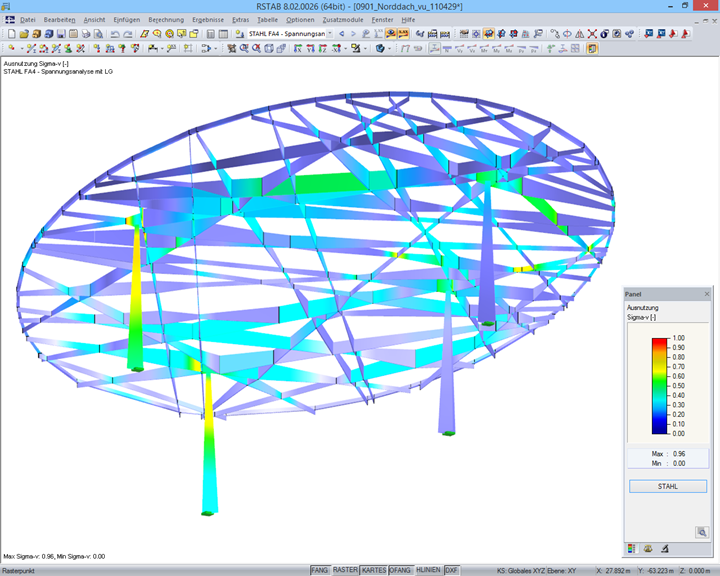Redo the last action
720x576 pixels.
coord(128,34)
